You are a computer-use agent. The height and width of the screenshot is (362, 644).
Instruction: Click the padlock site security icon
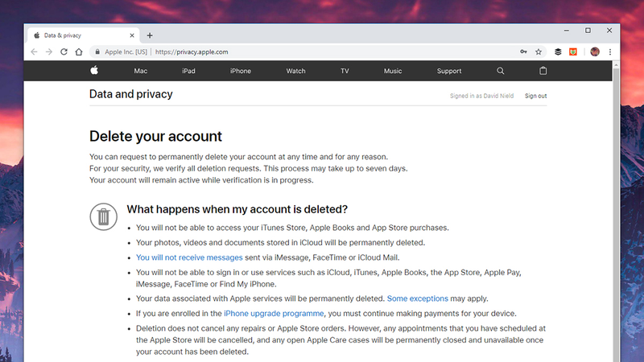tap(97, 51)
